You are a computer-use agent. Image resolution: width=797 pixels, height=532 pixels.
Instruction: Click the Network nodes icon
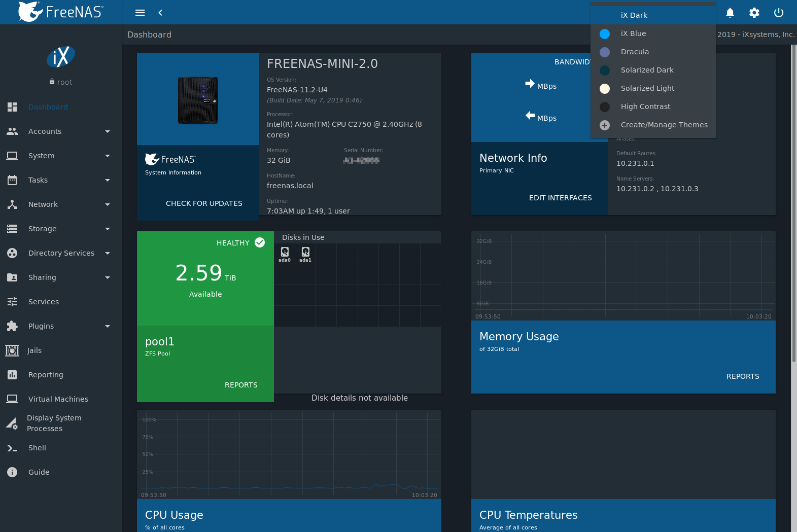pos(12,204)
